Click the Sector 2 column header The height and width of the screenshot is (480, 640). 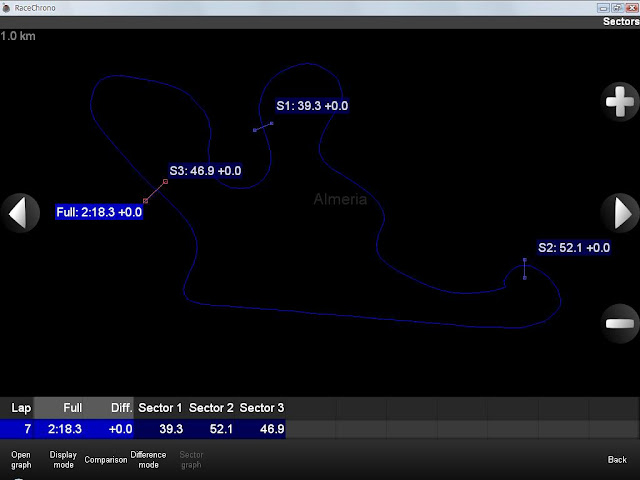point(211,408)
